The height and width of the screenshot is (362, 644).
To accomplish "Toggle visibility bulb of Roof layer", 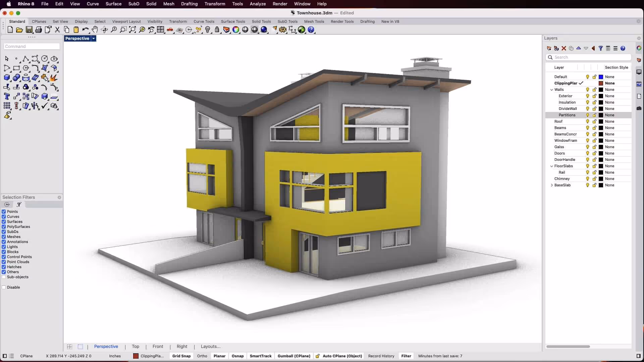I will click(x=587, y=121).
